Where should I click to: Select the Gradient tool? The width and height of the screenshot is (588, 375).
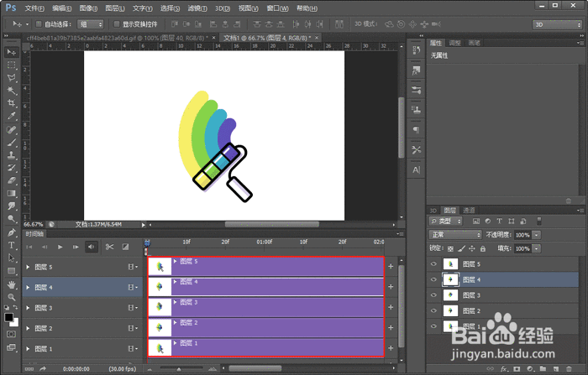11,193
